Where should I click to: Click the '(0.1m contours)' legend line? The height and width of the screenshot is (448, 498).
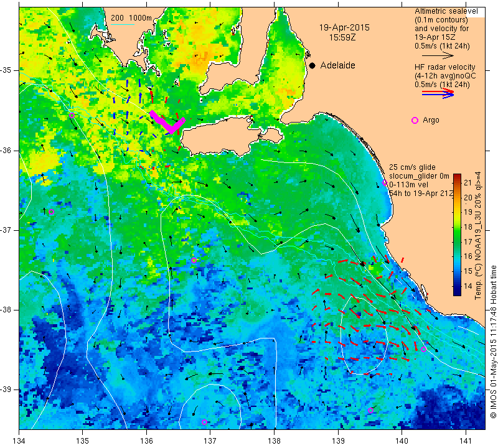[441, 20]
